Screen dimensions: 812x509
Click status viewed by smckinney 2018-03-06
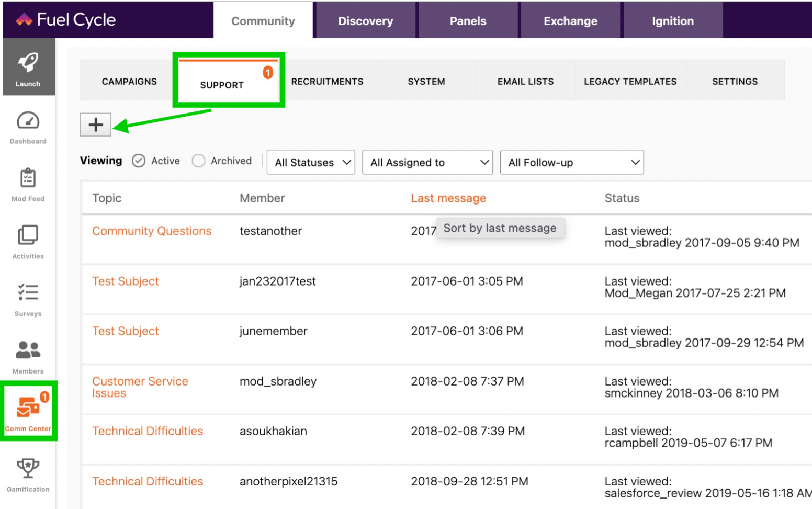click(x=692, y=387)
